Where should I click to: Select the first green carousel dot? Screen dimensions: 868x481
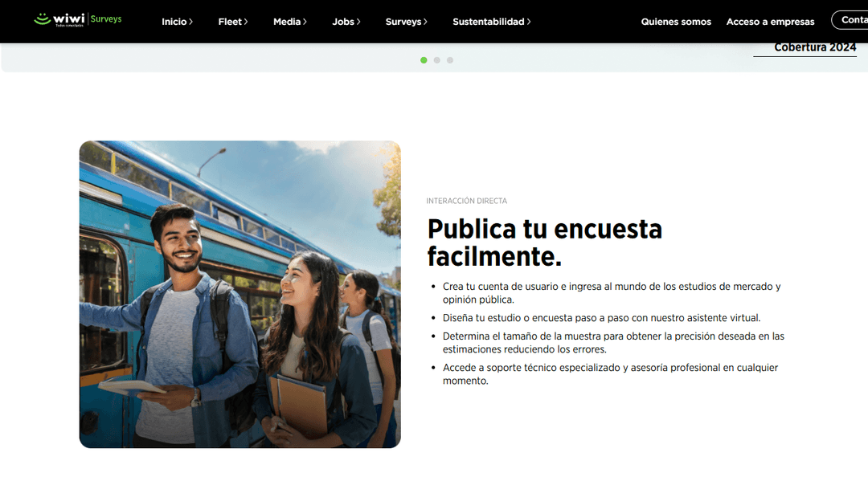[424, 60]
